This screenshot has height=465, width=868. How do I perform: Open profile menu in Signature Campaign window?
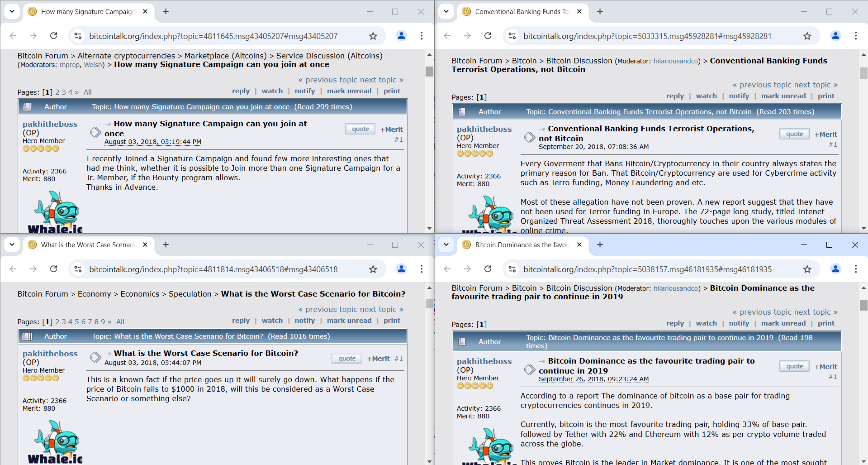401,36
